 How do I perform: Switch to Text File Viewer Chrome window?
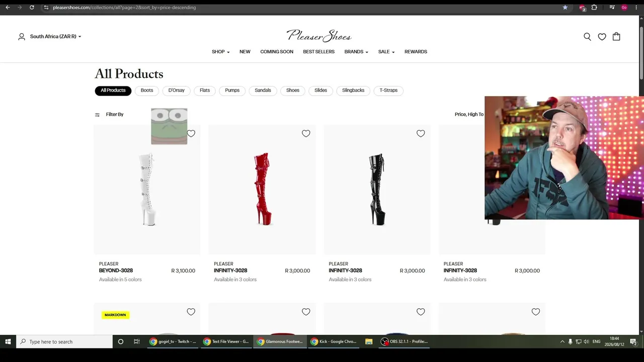tap(227, 342)
